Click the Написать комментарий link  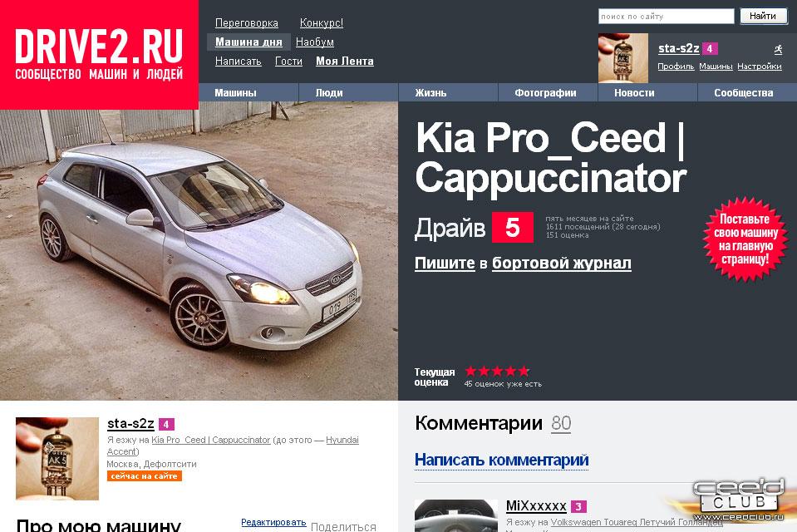pyautogui.click(x=502, y=460)
